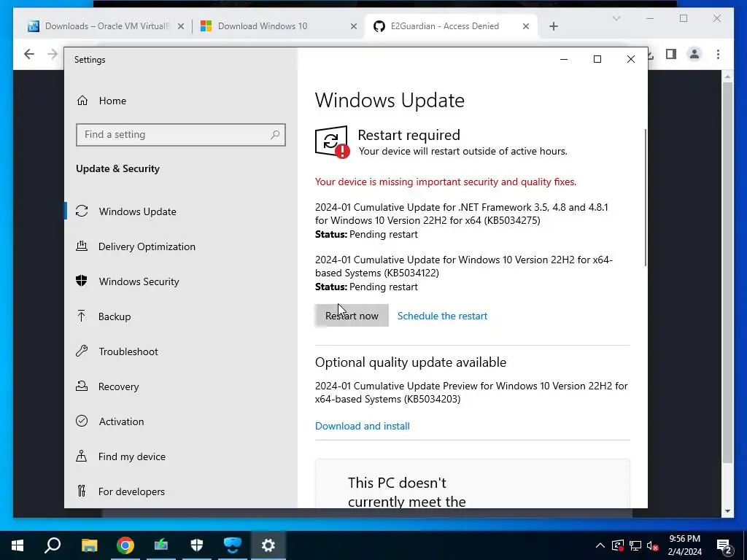The height and width of the screenshot is (560, 747).
Task: Open Activation checkmark icon in sidebar
Action: [x=82, y=421]
